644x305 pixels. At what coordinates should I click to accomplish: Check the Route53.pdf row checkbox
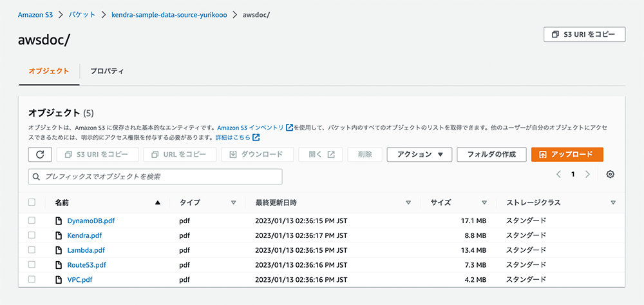[x=32, y=265]
